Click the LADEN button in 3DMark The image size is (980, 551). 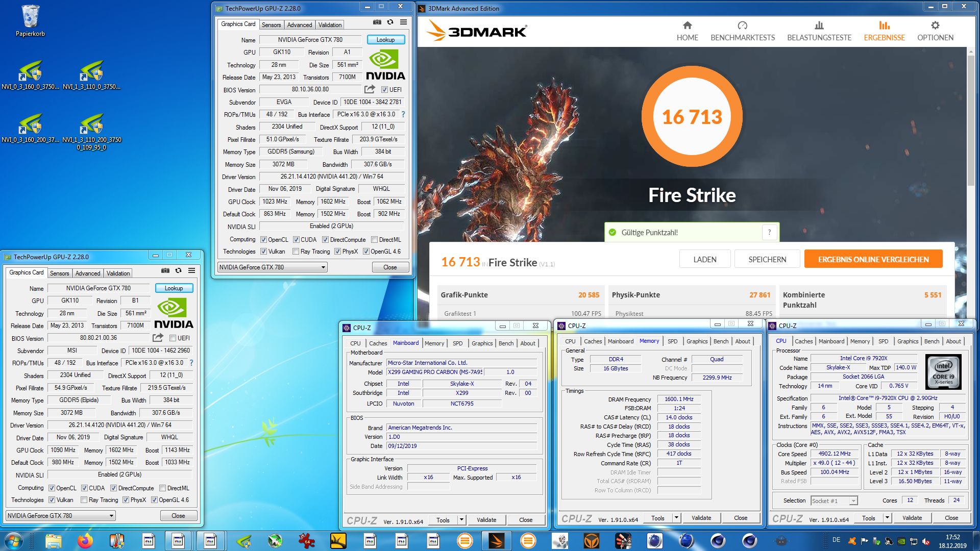click(x=704, y=259)
